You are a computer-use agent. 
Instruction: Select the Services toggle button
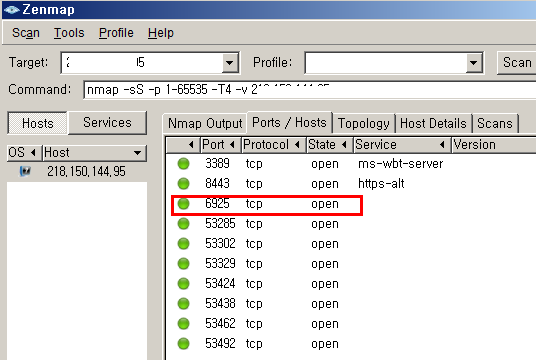point(107,122)
